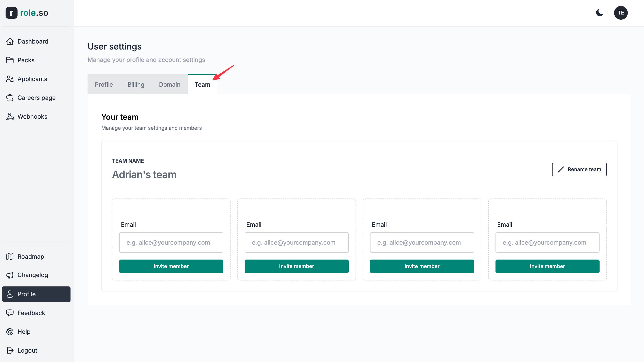Open the TE account avatar menu

click(x=621, y=13)
